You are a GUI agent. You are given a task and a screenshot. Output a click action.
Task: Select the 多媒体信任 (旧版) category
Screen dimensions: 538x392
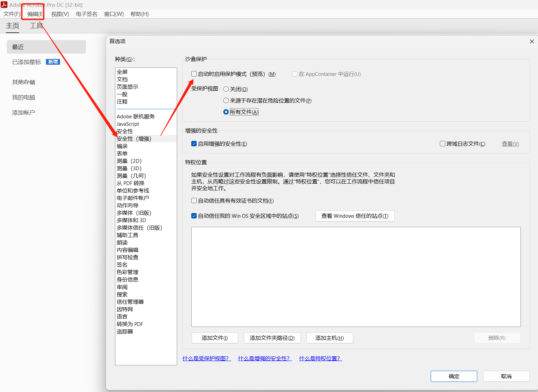point(139,228)
